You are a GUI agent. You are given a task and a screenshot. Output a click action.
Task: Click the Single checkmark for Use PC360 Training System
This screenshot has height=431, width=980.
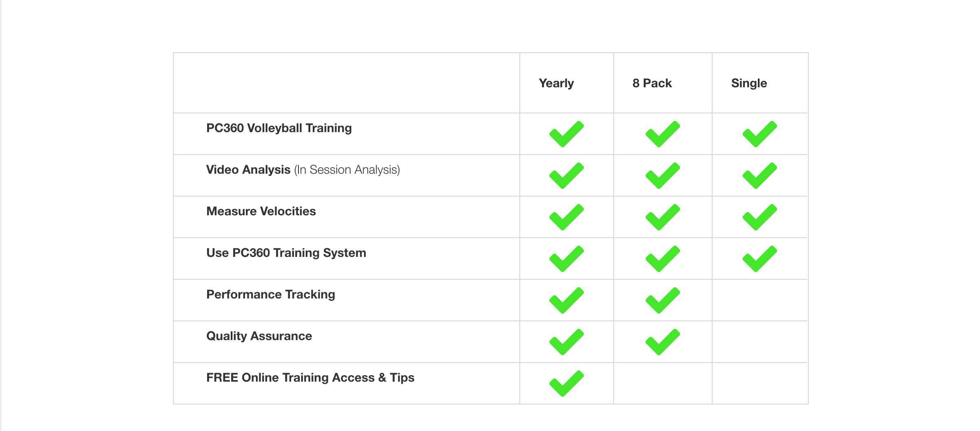[760, 259]
